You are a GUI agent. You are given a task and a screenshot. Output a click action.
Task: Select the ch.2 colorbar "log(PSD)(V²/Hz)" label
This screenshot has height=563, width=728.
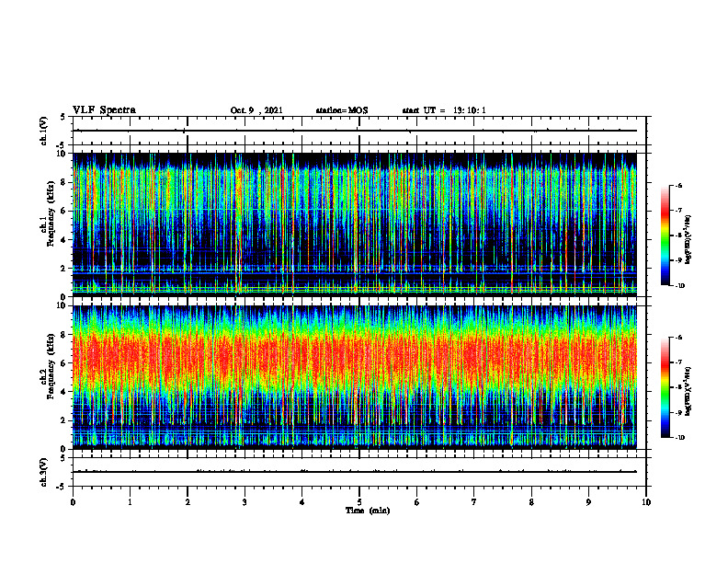[x=688, y=391]
